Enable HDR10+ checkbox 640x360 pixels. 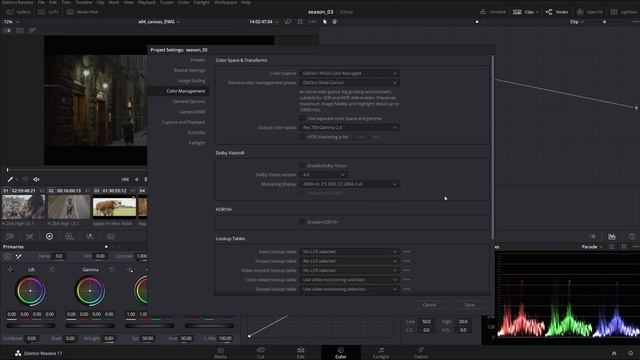302,222
